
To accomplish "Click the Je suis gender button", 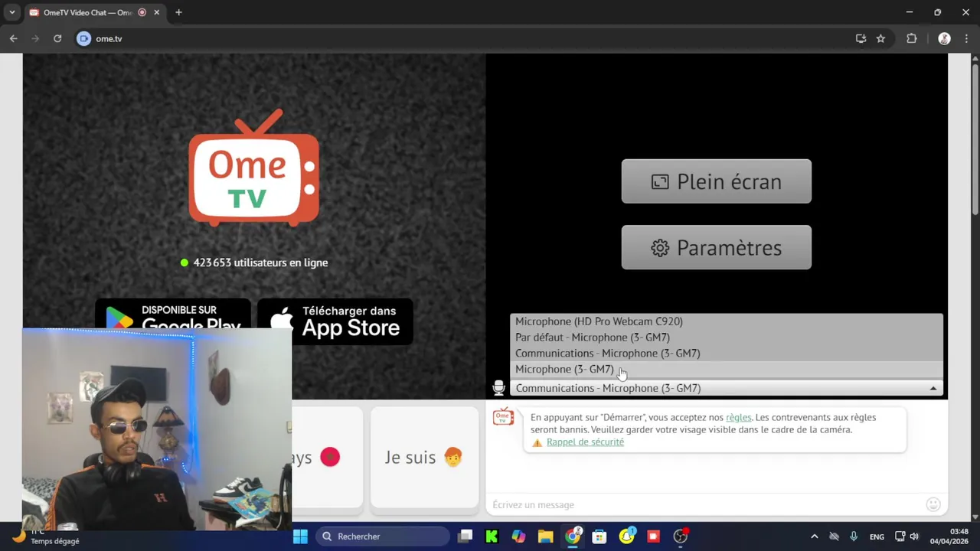I will (x=424, y=458).
